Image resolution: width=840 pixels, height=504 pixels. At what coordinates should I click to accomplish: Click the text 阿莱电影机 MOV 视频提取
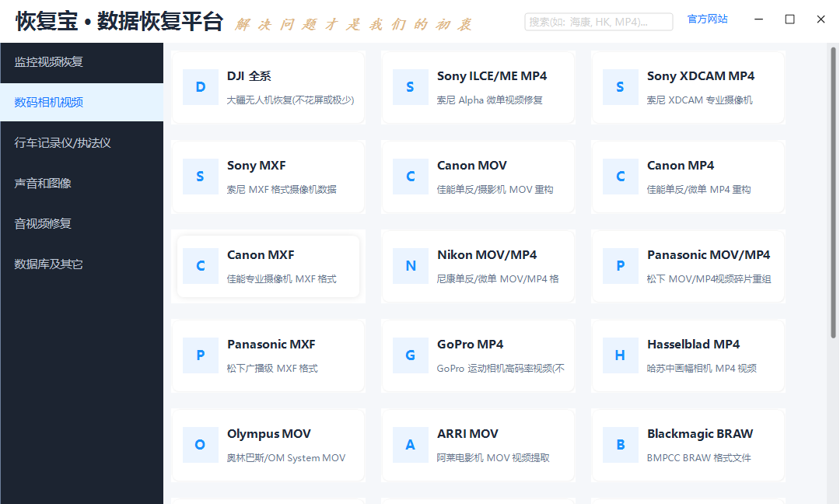pos(493,458)
